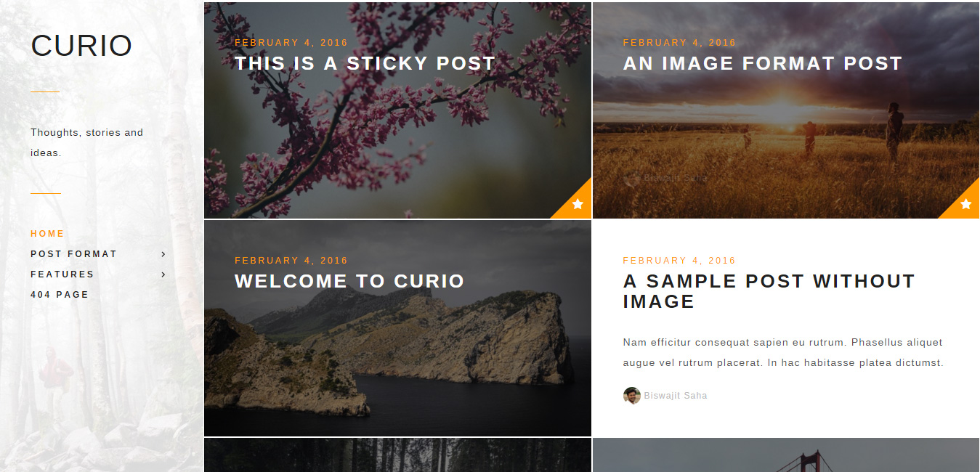This screenshot has width=980, height=472.
Task: Open the Home menu item
Action: coord(48,234)
